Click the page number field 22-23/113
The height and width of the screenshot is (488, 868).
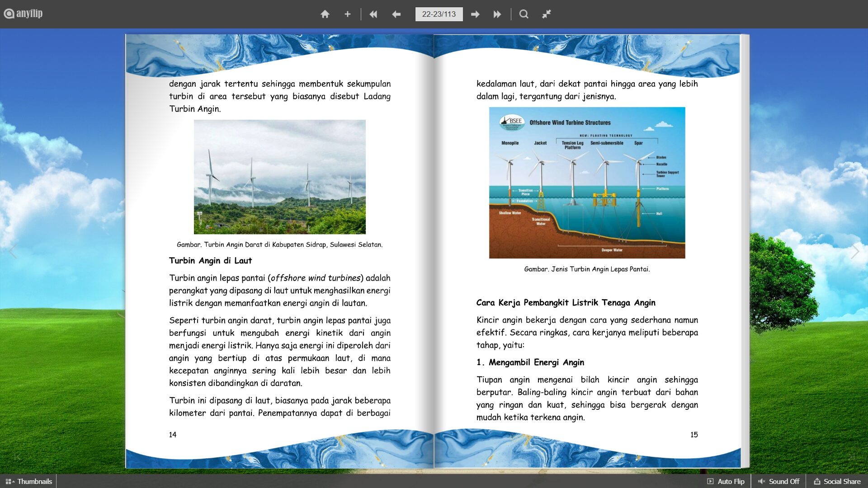point(439,14)
